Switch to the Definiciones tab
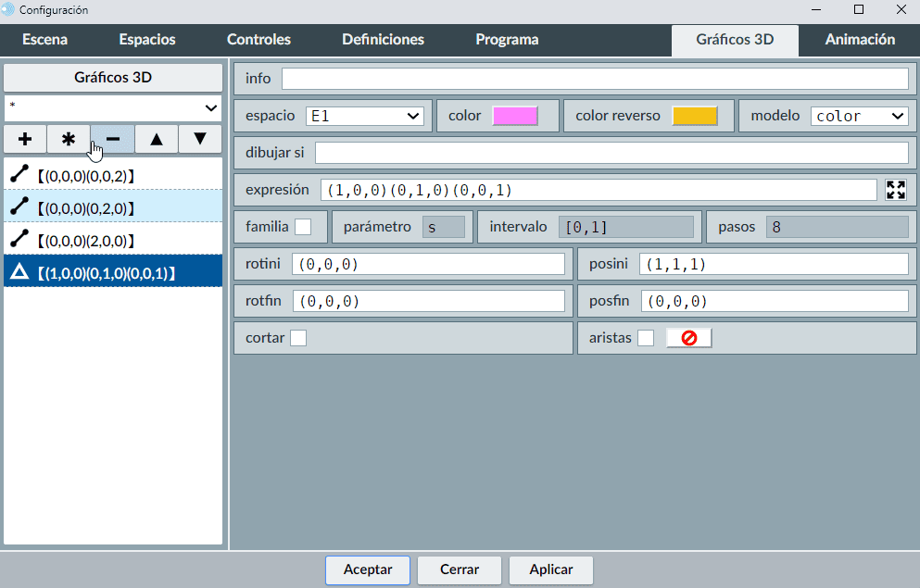920x588 pixels. tap(383, 40)
